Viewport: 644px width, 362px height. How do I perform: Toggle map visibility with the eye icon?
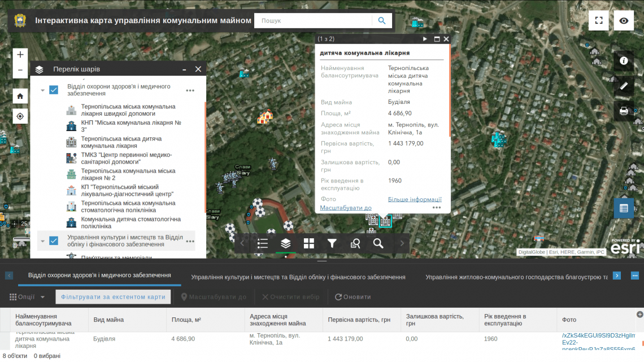pyautogui.click(x=624, y=20)
